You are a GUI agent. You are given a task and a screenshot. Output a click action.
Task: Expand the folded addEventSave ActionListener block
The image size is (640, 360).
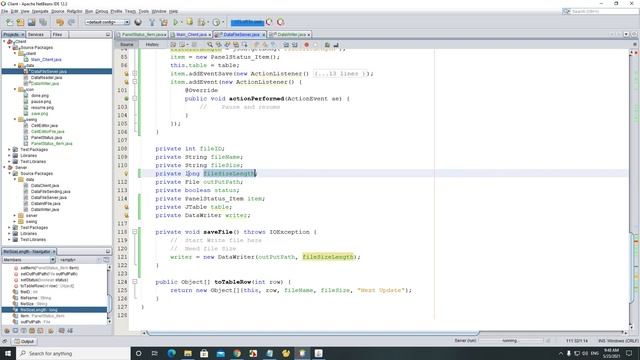tap(134, 73)
